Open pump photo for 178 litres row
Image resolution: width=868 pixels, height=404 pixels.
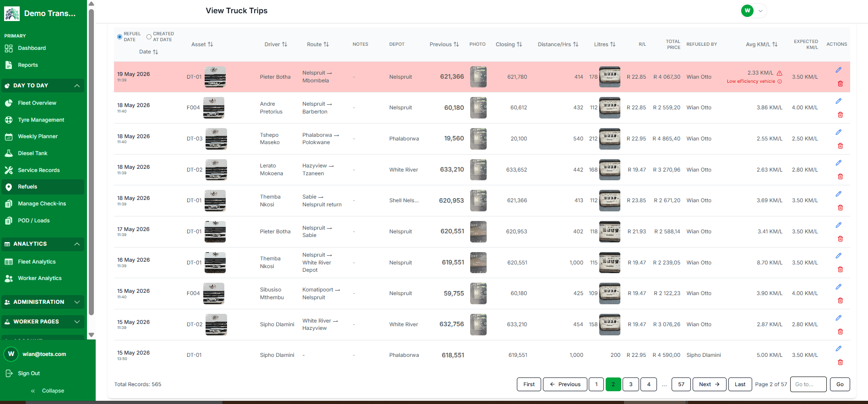tap(610, 77)
